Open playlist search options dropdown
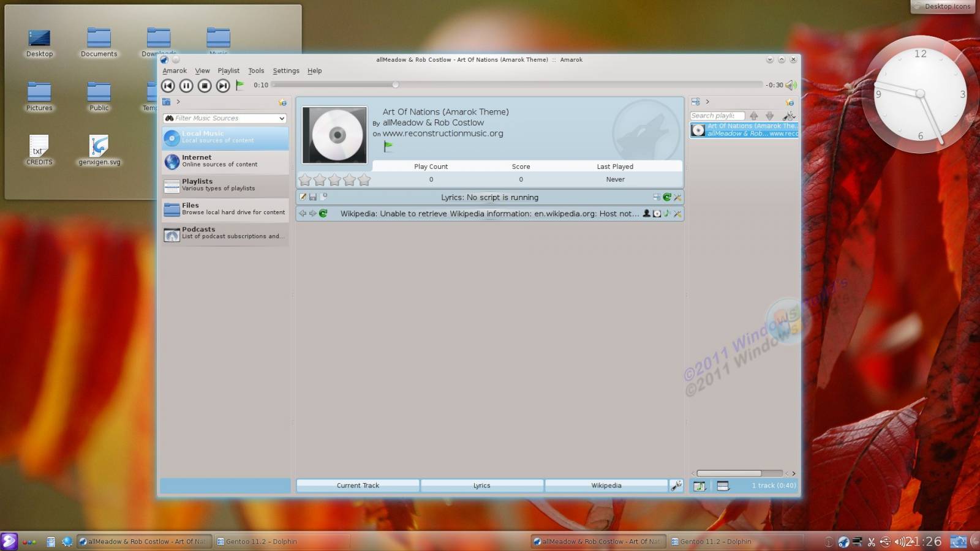This screenshot has width=980, height=551. 789,116
